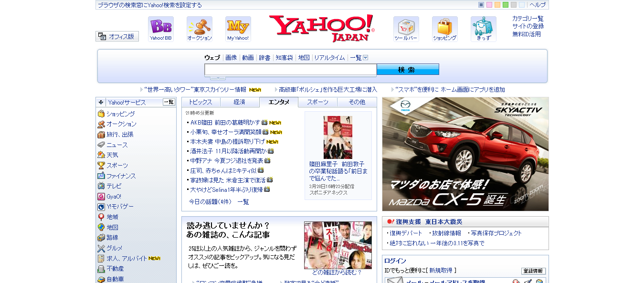644x283 pixels.
Task: Open the magazine covers thumbnail
Action: 338,245
